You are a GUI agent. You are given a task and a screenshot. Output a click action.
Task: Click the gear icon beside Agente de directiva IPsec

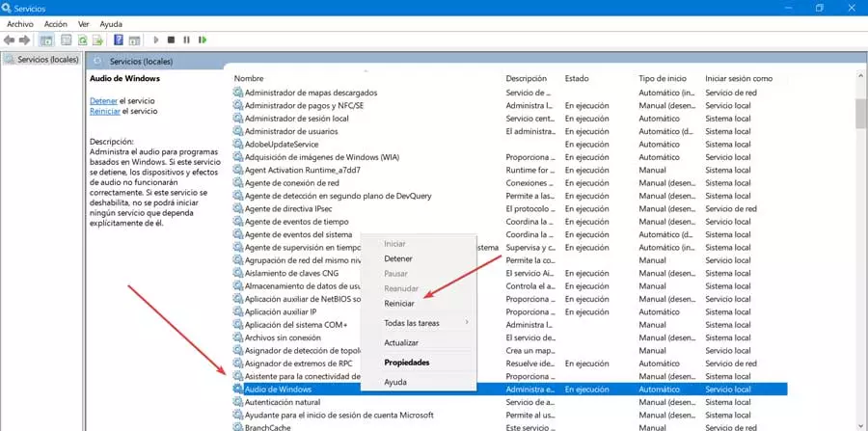point(238,208)
